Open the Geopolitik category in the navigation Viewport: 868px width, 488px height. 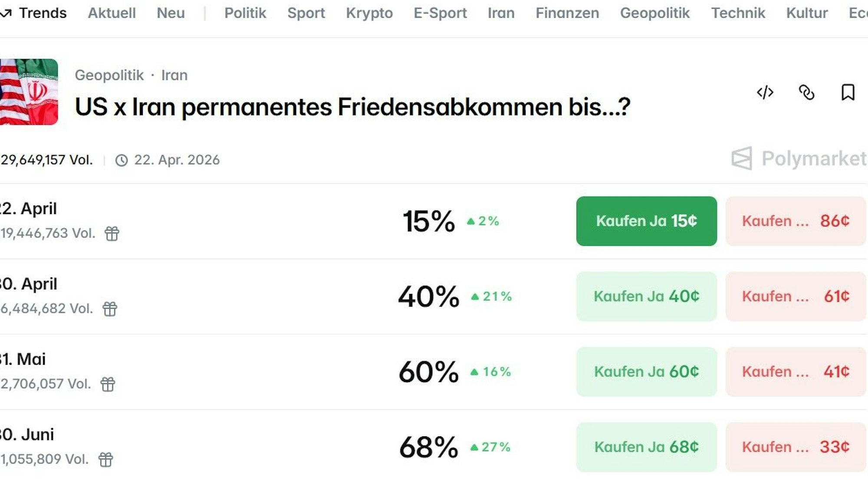coord(654,13)
